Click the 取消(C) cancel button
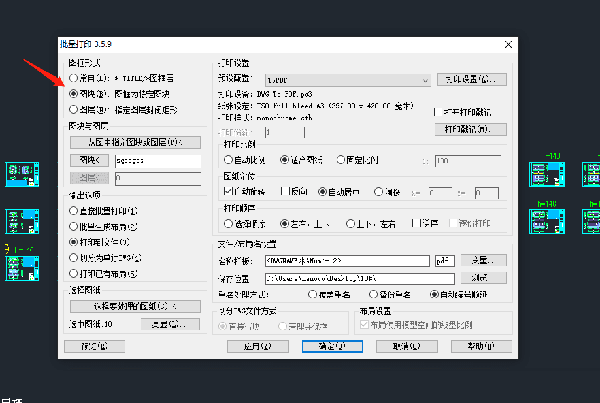Image resolution: width=600 pixels, height=403 pixels. point(407,346)
